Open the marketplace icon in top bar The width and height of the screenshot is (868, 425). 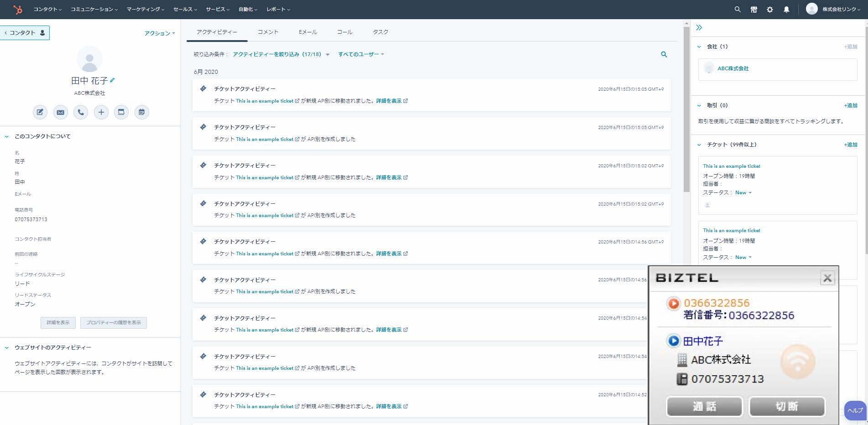click(x=754, y=10)
